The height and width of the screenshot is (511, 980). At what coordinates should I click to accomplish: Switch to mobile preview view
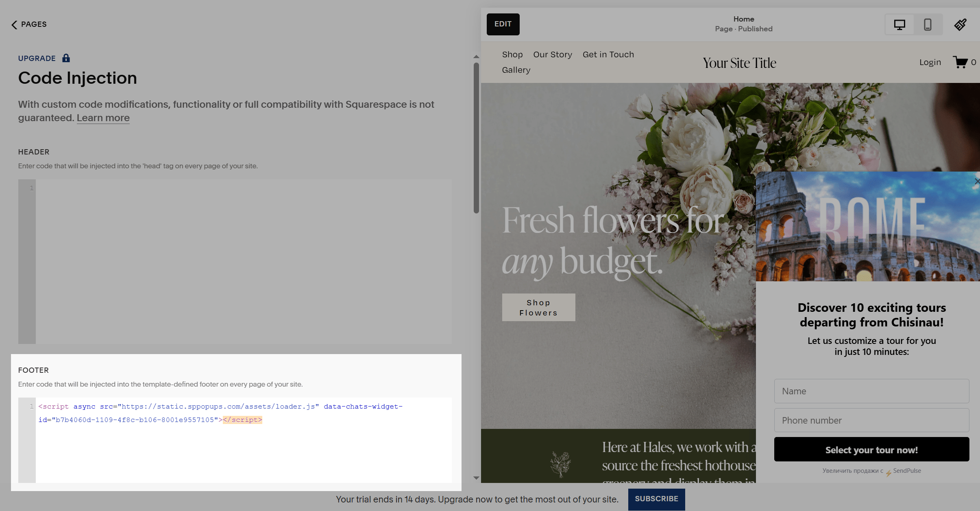click(x=928, y=25)
